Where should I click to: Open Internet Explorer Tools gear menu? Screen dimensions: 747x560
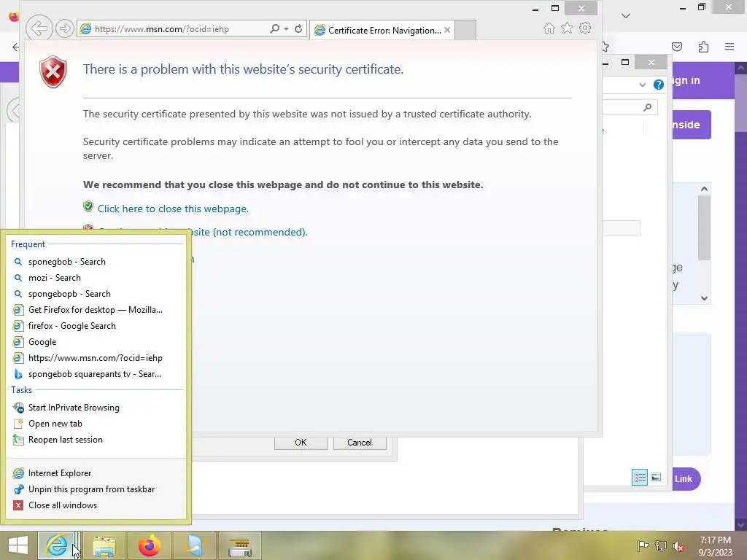click(x=585, y=28)
